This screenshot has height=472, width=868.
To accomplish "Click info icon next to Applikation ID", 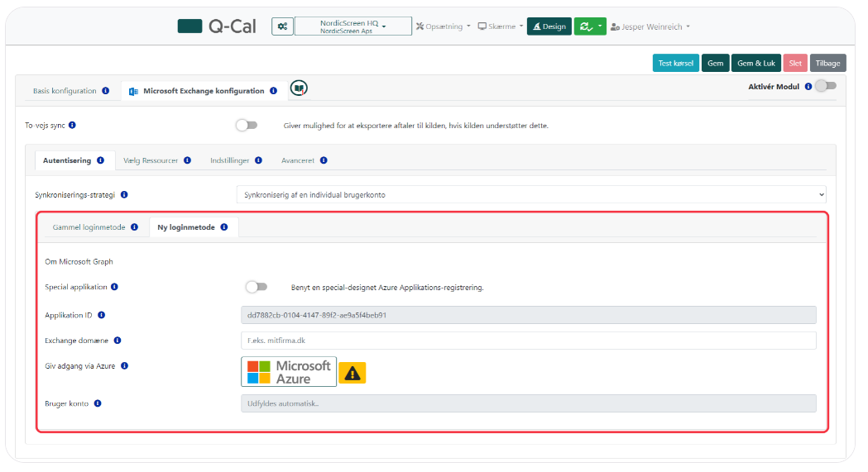I will click(101, 315).
